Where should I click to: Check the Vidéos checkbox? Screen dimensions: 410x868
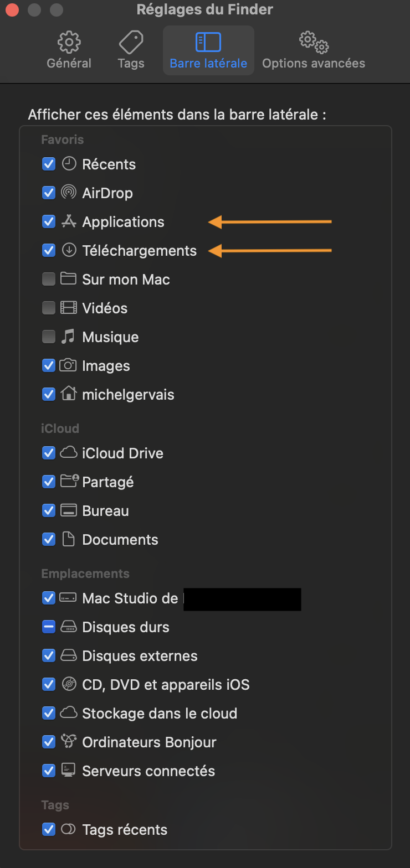49,308
